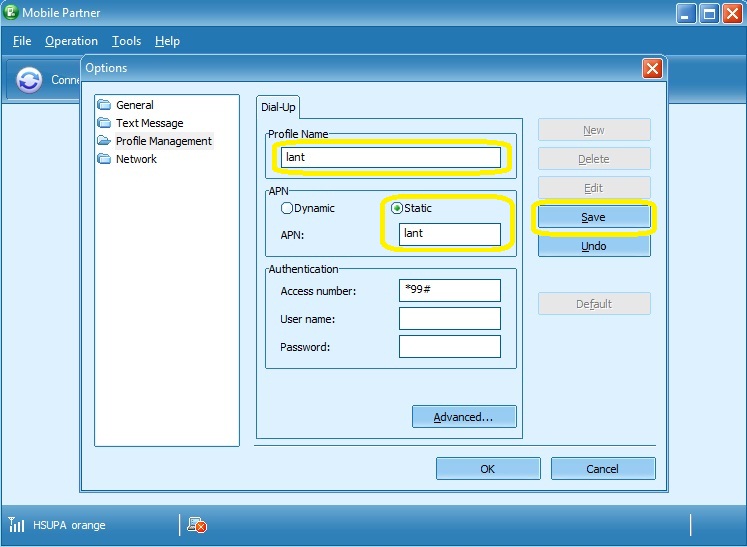Confirm options with OK button
Screen dimensions: 747x547
click(488, 469)
